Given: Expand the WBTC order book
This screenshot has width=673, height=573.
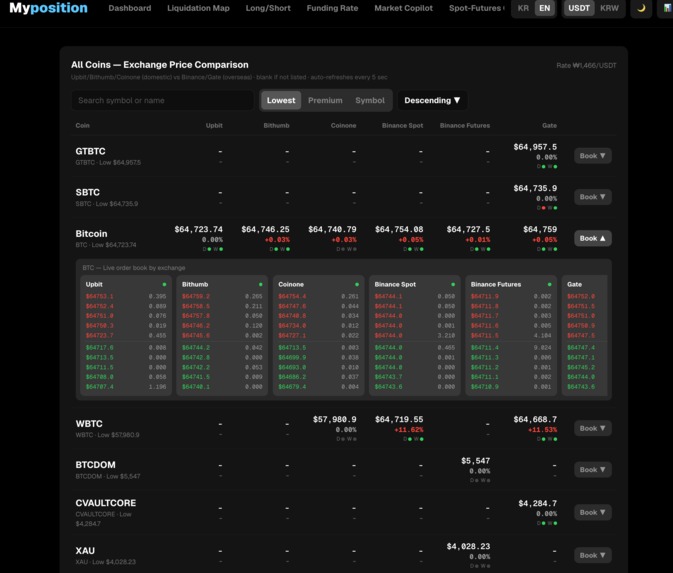Looking at the screenshot, I should point(592,428).
